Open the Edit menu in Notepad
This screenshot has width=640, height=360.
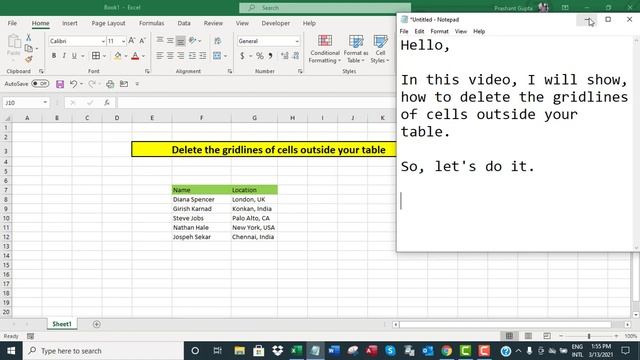[x=419, y=31]
